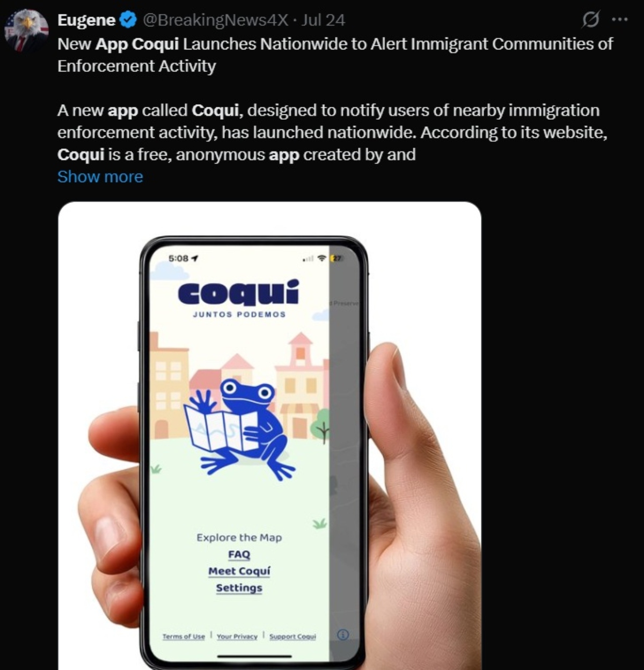
Task: Open the Grok circle-slash icon
Action: [591, 20]
